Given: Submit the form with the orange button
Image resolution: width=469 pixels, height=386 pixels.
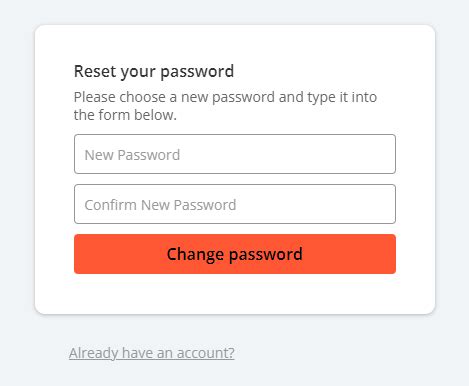Looking at the screenshot, I should pos(235,254).
